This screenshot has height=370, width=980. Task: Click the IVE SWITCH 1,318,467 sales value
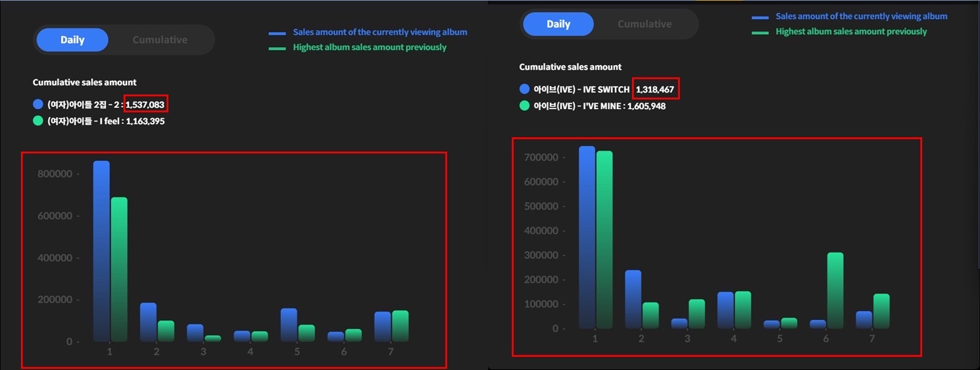656,89
